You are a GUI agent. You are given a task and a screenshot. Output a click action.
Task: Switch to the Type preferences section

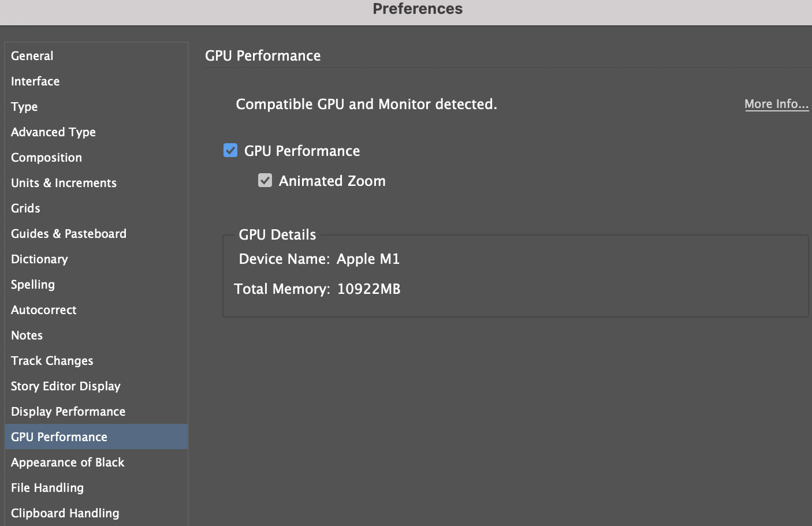pos(24,107)
